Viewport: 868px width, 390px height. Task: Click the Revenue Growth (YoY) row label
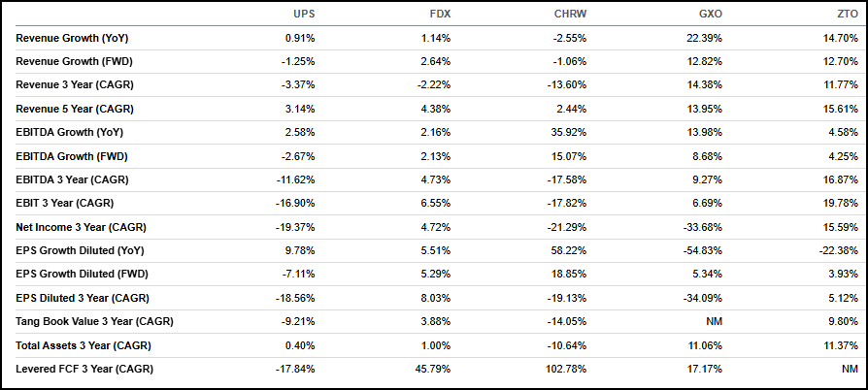point(73,38)
